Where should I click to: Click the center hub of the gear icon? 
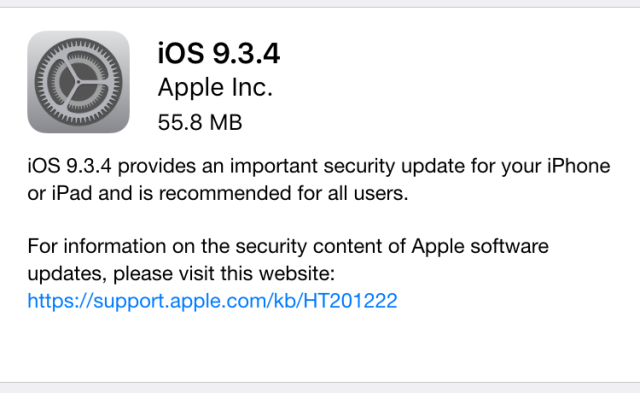pyautogui.click(x=78, y=82)
